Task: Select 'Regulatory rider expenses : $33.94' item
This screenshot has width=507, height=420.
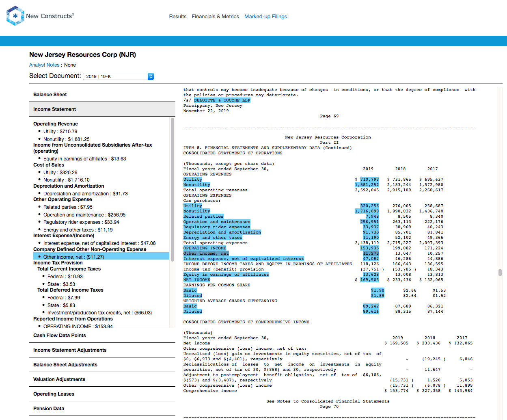Action: pos(81,222)
